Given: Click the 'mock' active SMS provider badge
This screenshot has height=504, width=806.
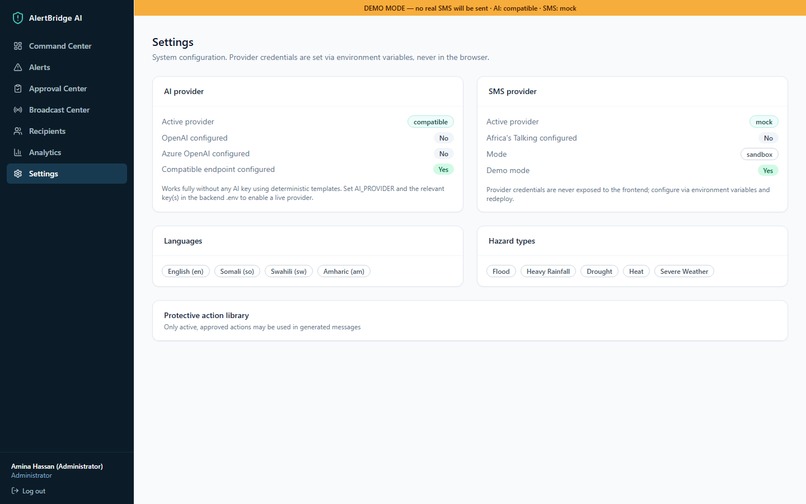Looking at the screenshot, I should click(764, 122).
